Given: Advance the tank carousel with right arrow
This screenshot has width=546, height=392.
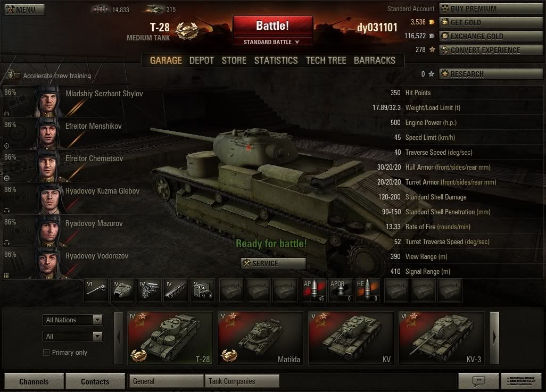Looking at the screenshot, I should click(494, 338).
